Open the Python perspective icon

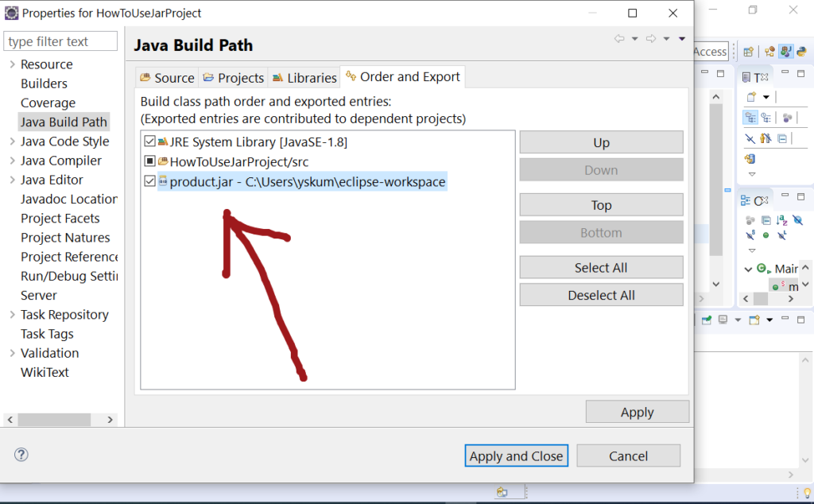(x=802, y=51)
